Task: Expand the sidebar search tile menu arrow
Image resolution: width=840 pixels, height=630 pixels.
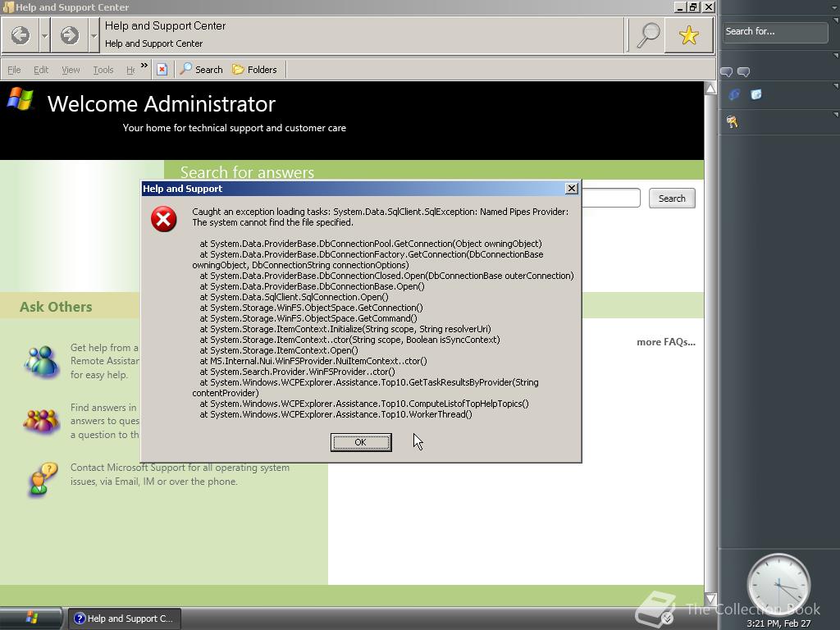Action: click(x=836, y=20)
